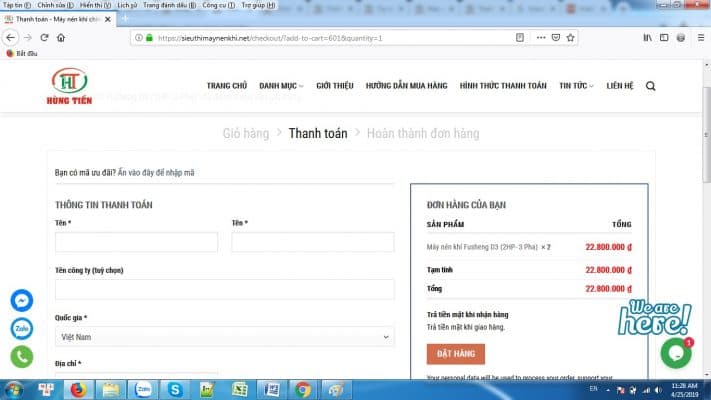Click the green phone call icon
Viewport: 711px width, 400px height.
point(22,356)
